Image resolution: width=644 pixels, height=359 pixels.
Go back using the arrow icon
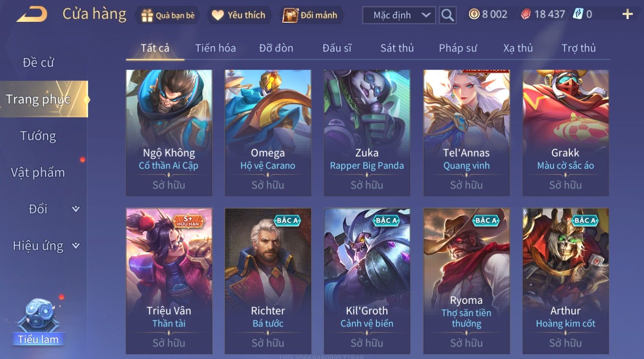pos(32,14)
